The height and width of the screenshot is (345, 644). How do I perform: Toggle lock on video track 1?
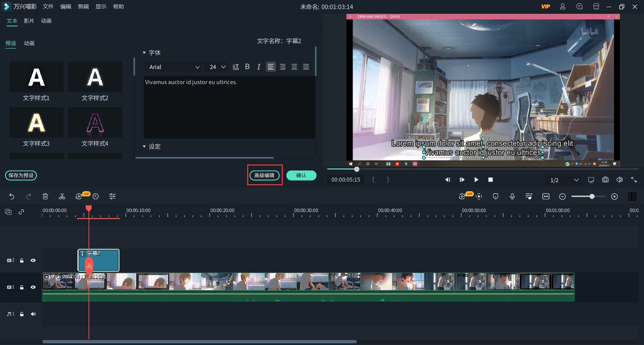pyautogui.click(x=22, y=287)
